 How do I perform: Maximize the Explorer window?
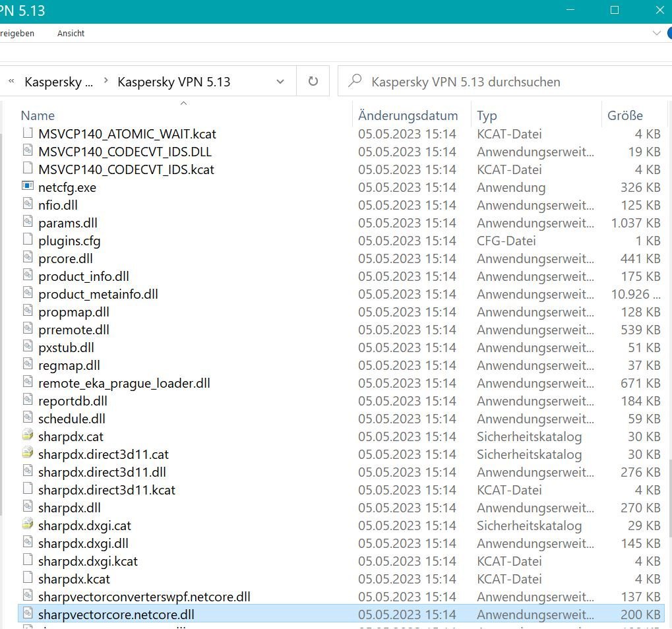[x=614, y=10]
